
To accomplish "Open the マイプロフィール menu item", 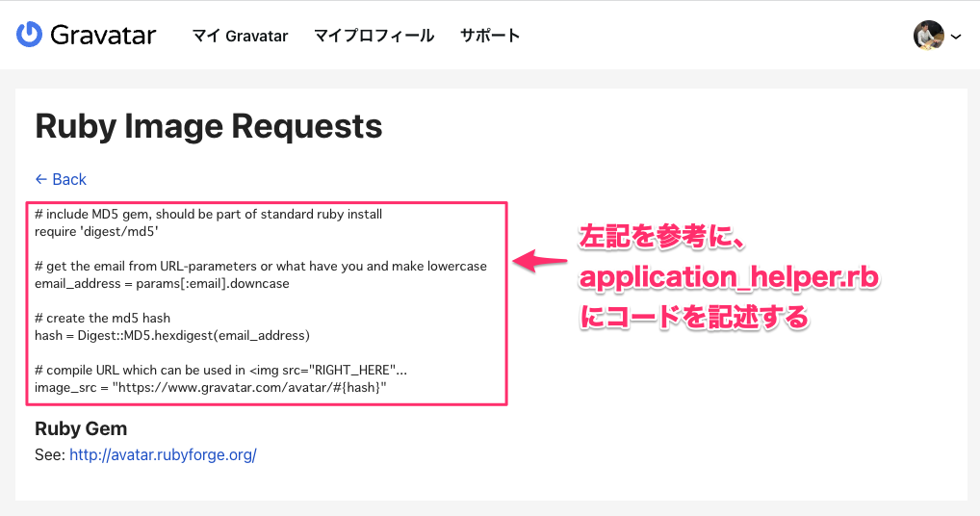I will tap(374, 36).
